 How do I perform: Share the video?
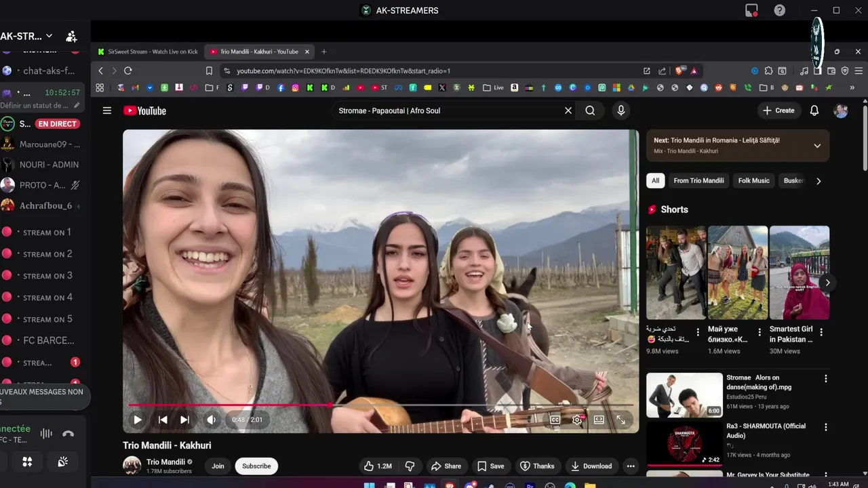click(446, 466)
